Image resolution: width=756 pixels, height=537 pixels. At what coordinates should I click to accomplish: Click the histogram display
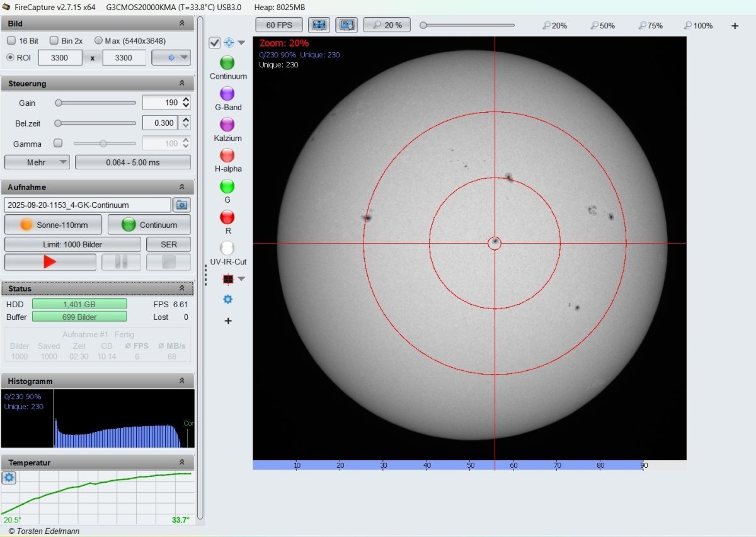click(x=98, y=419)
